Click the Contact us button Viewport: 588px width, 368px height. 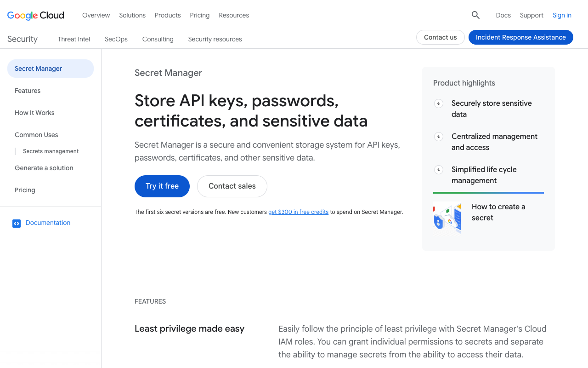point(441,37)
